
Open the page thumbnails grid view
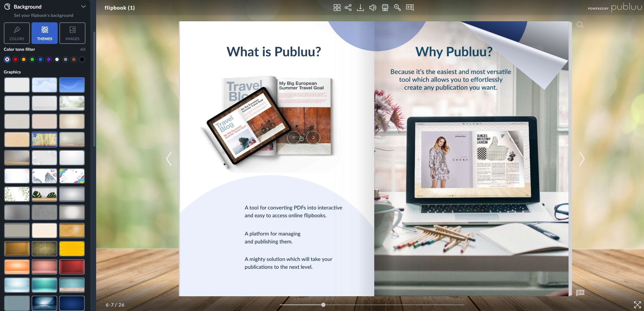pyautogui.click(x=337, y=8)
